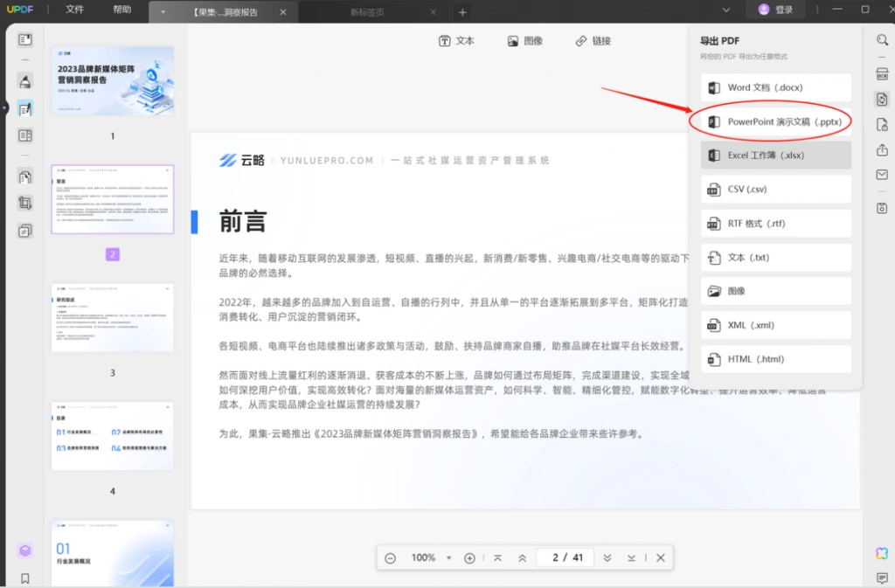Export as Word 文档 (.docx)
Viewport: 895px width, 588px height.
[776, 87]
